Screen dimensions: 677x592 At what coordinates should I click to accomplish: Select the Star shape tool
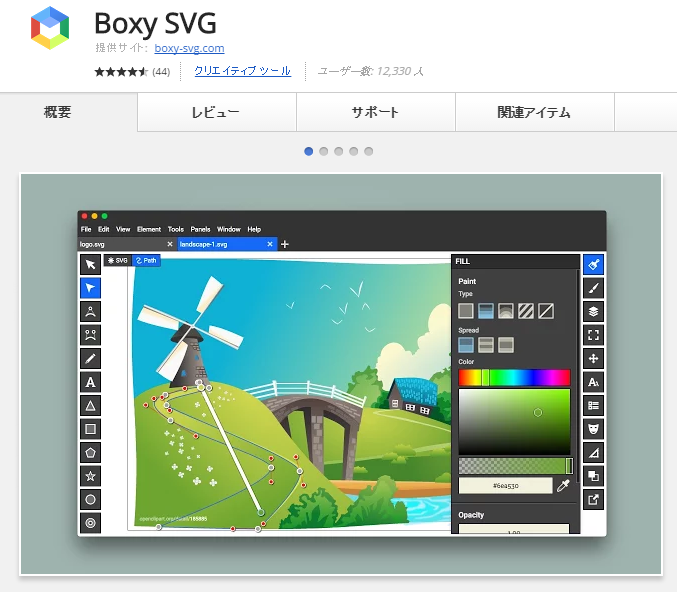(90, 476)
